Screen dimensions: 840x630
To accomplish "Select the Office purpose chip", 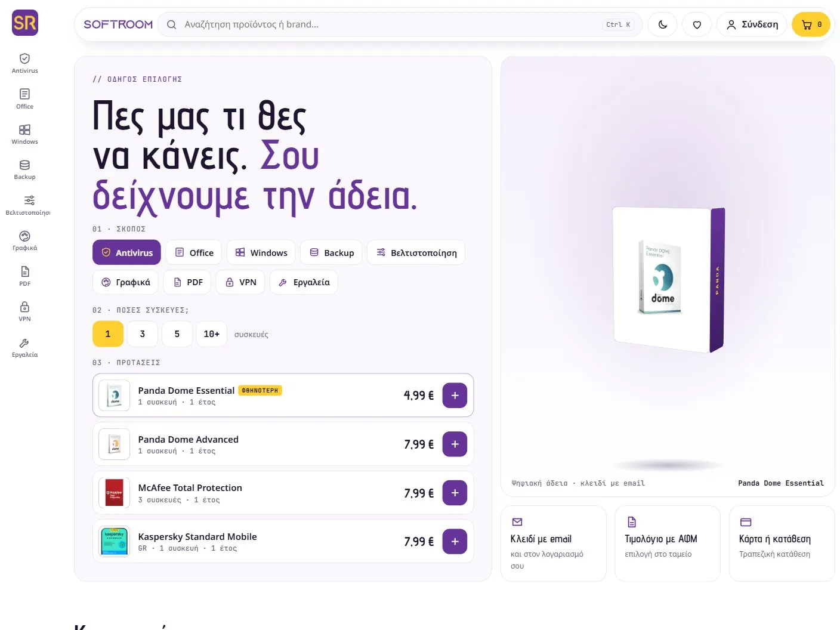I will click(x=194, y=252).
